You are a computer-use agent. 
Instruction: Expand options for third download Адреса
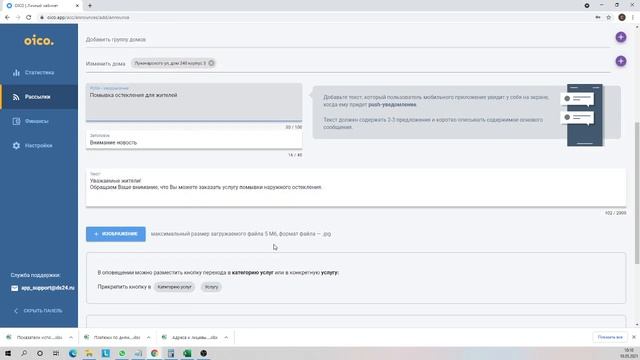click(226, 338)
